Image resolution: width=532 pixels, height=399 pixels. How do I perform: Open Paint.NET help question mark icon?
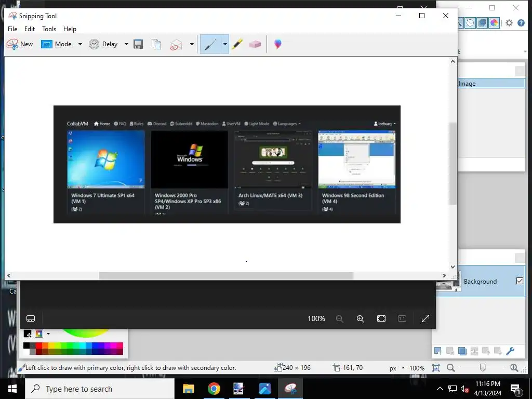tap(521, 23)
